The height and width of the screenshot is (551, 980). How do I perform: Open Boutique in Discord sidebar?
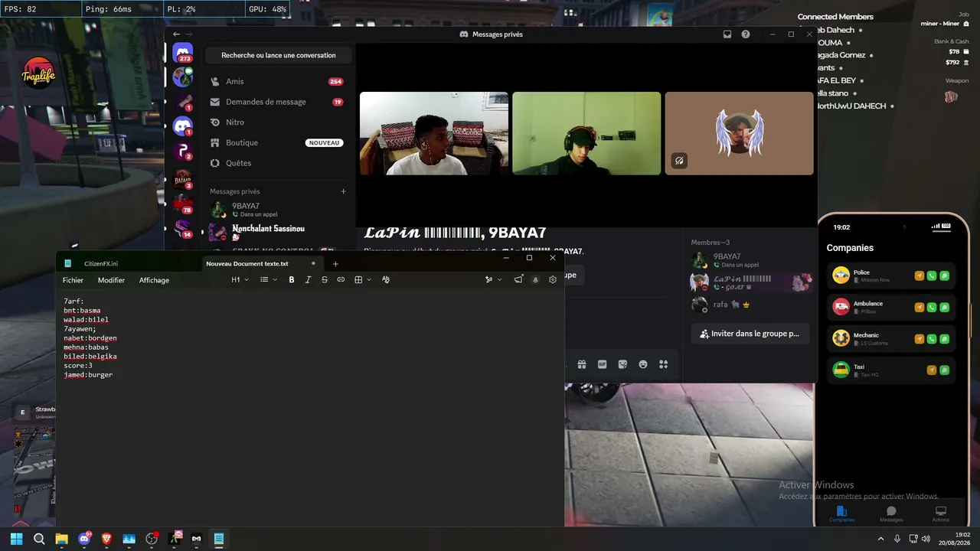[277, 142]
